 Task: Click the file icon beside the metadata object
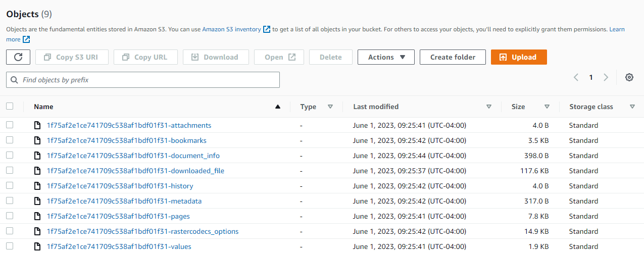pyautogui.click(x=37, y=201)
